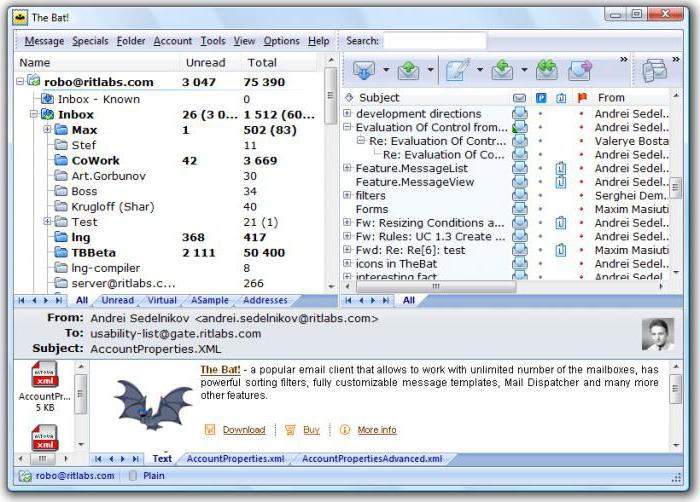Collapse Evaluation Of Control from... thread

click(x=347, y=127)
